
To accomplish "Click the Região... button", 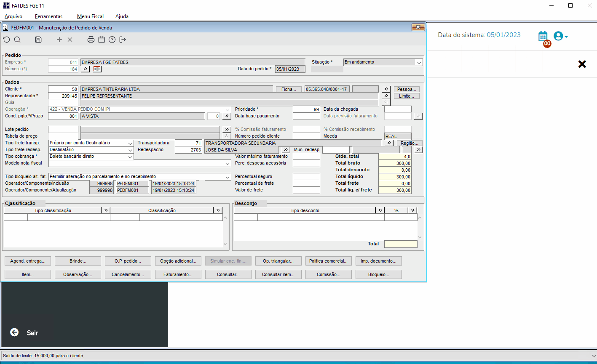I will [x=409, y=143].
